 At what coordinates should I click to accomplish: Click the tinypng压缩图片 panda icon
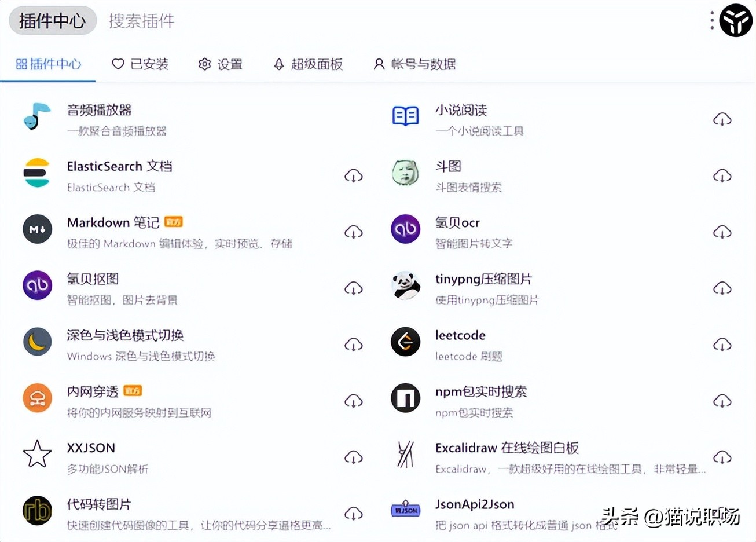pyautogui.click(x=405, y=286)
